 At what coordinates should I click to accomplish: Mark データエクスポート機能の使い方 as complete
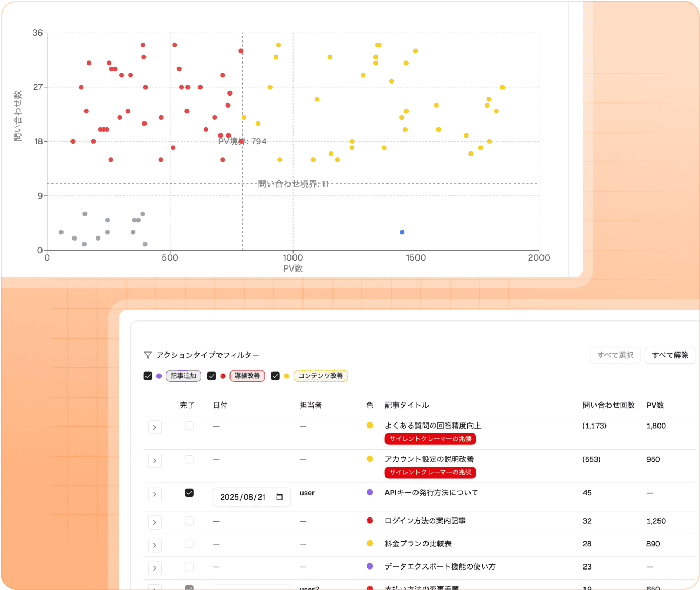pos(190,567)
